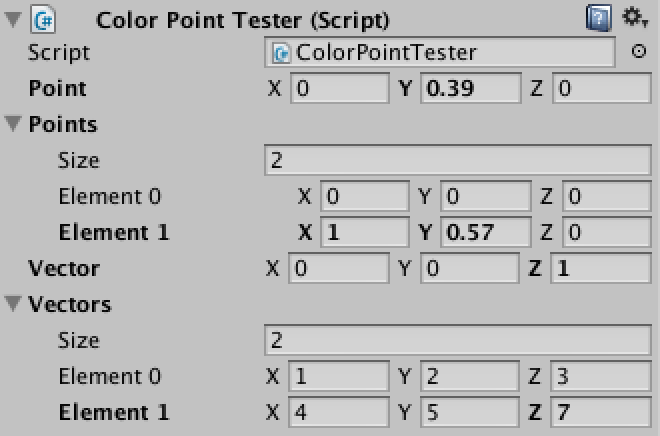Open the script object picker circle

[x=639, y=52]
